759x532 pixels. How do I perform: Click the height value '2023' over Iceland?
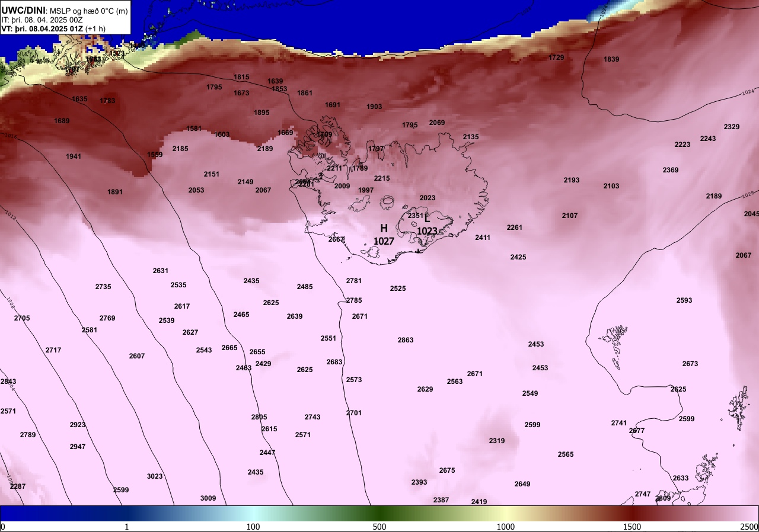428,198
